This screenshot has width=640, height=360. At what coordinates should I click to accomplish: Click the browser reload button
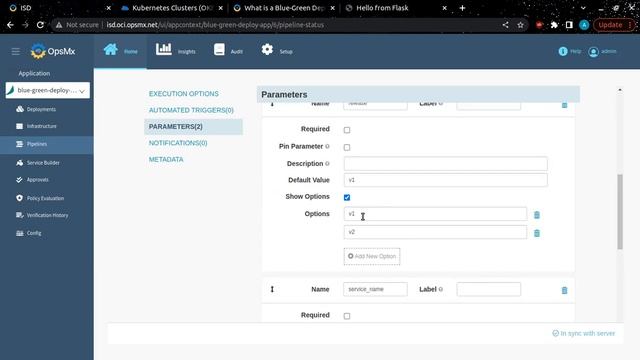coord(40,25)
